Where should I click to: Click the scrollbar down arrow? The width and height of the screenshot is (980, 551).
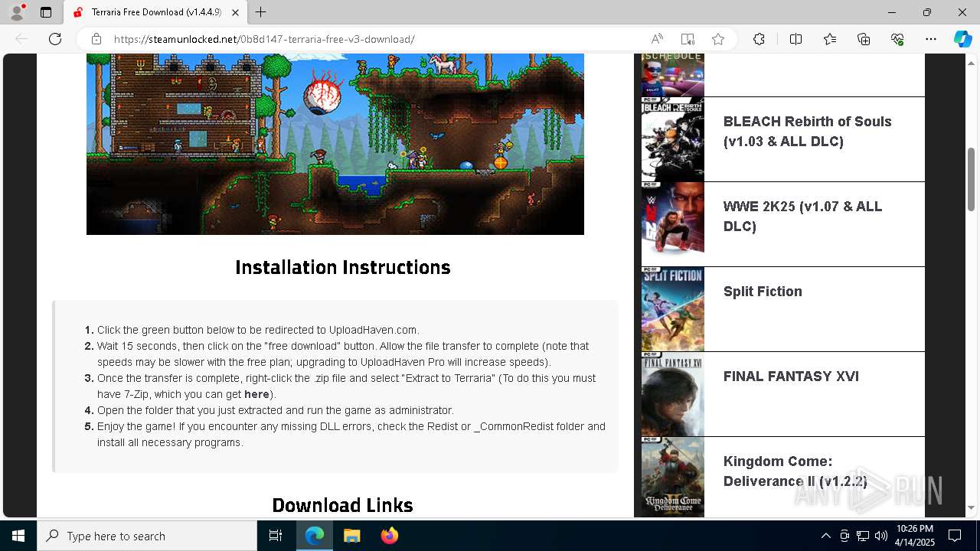tap(972, 508)
